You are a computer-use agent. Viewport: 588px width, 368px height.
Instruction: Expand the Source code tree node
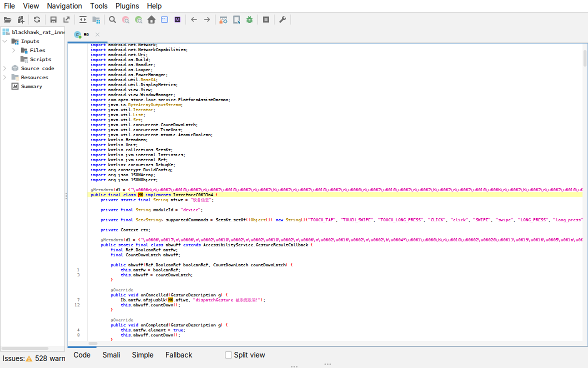tap(5, 68)
